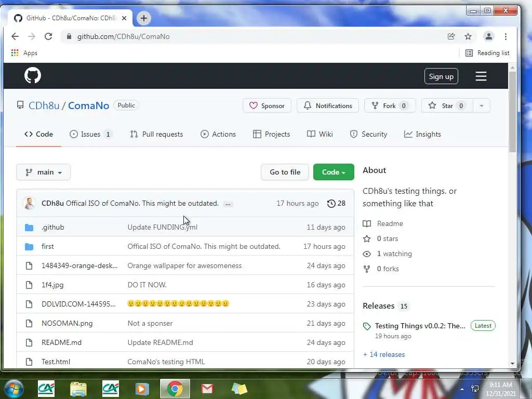Click the browser Back arrow

[15, 36]
